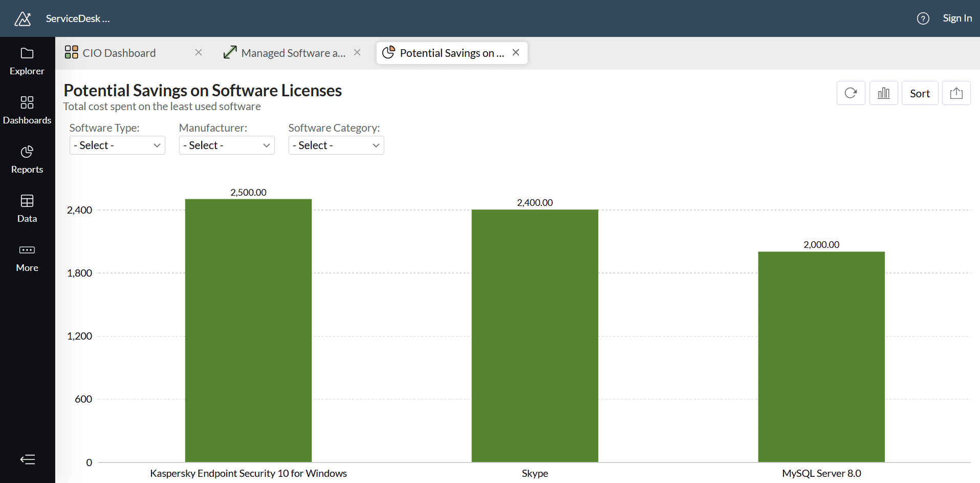Click the MySQL Server 8.0 axis label
Screen dimensions: 980x483
point(821,473)
